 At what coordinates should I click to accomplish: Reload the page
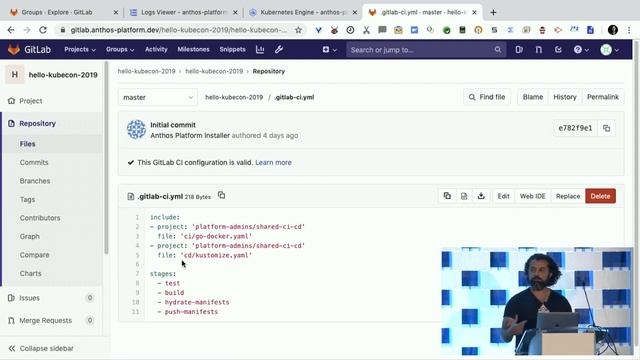tap(42, 30)
